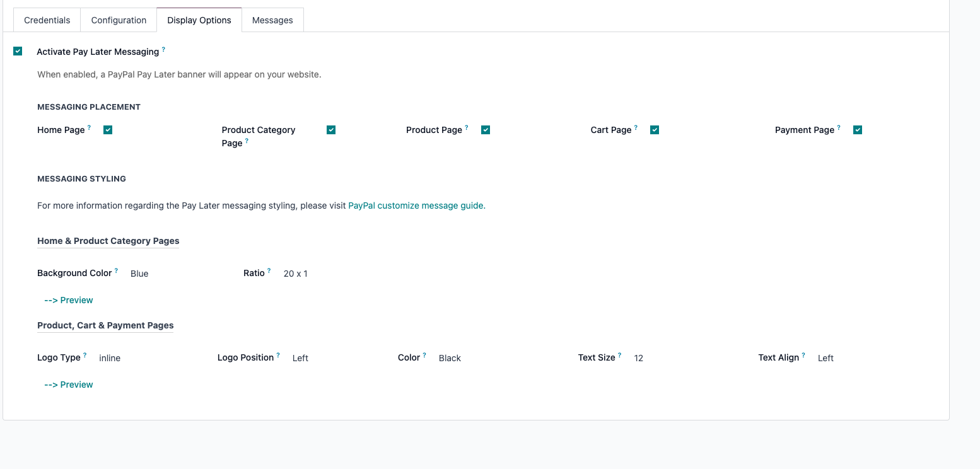This screenshot has width=980, height=469.
Task: Click the Cart Page help question mark
Action: (636, 127)
